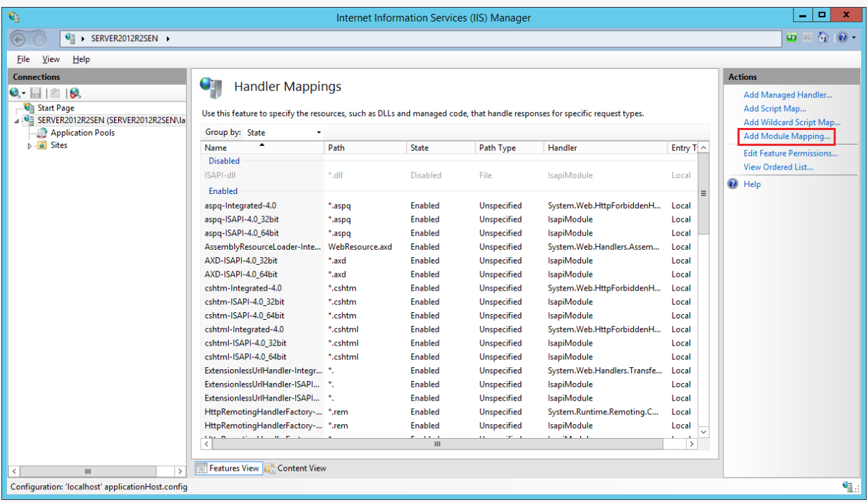Click the Application Pools icon in tree
868x502 pixels.
(42, 133)
